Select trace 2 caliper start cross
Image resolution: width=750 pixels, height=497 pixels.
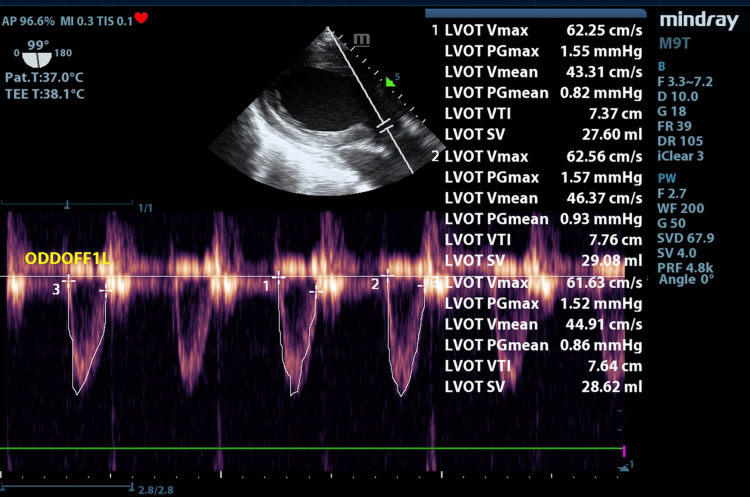tap(387, 275)
